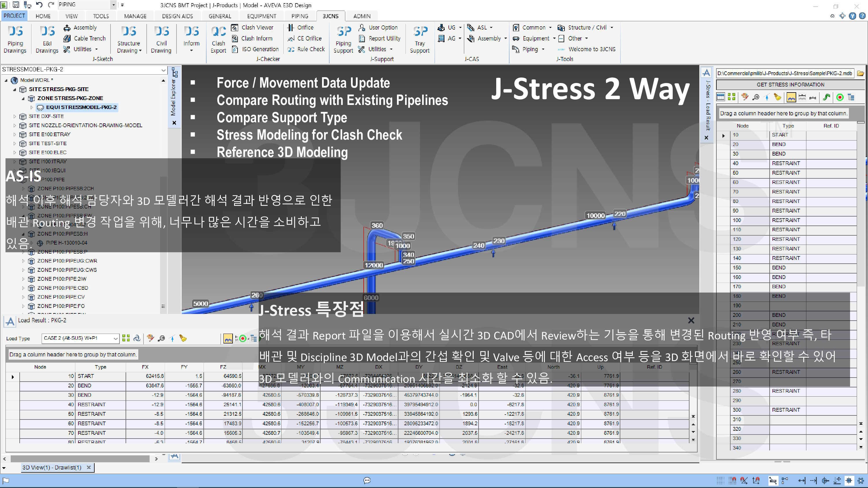Click the Type column header in J-Stress panel
Image resolution: width=868 pixels, height=488 pixels.
(788, 126)
